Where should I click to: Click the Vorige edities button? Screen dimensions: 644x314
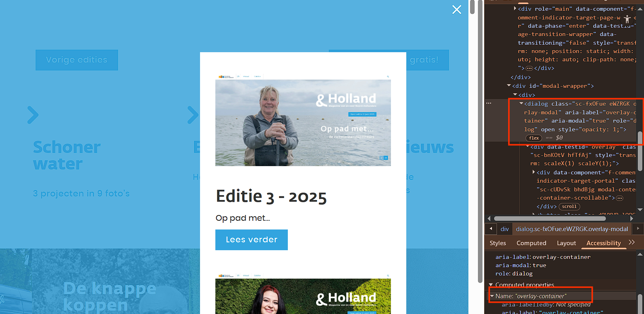pyautogui.click(x=77, y=60)
